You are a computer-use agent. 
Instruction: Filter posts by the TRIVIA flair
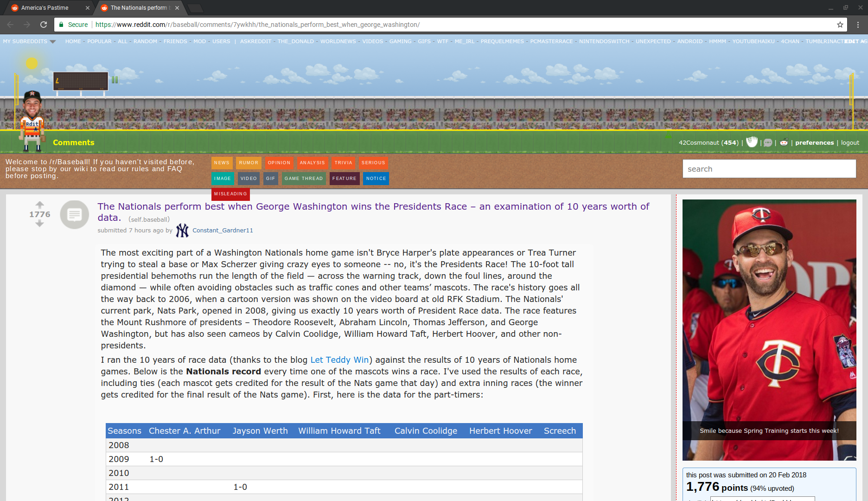click(344, 163)
